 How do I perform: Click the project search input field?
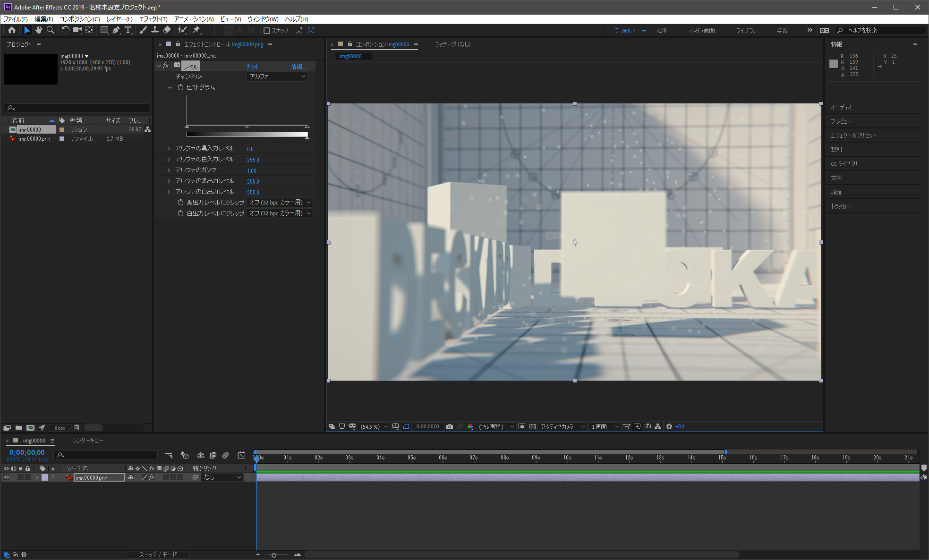80,108
